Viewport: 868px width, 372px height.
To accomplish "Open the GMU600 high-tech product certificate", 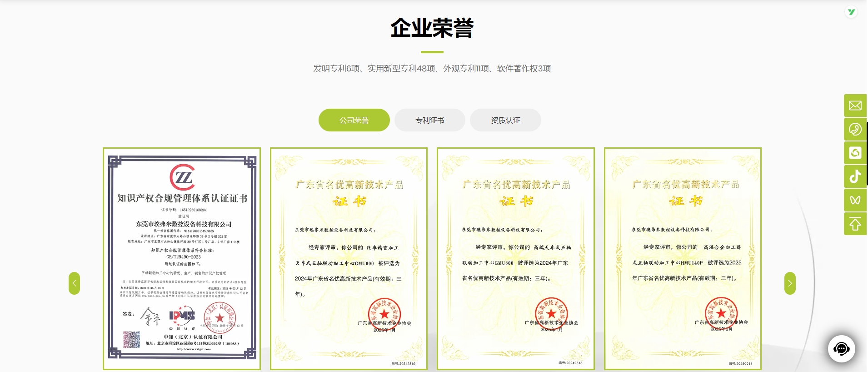I will (x=349, y=258).
